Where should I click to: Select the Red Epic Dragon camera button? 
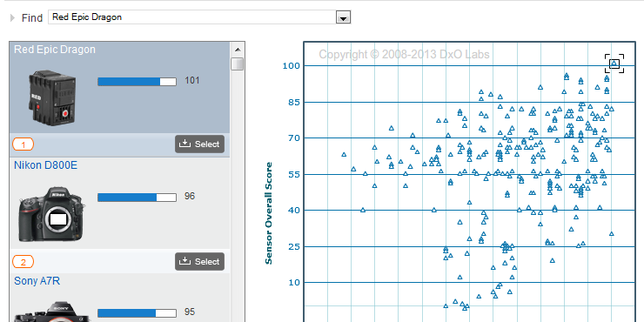(199, 144)
